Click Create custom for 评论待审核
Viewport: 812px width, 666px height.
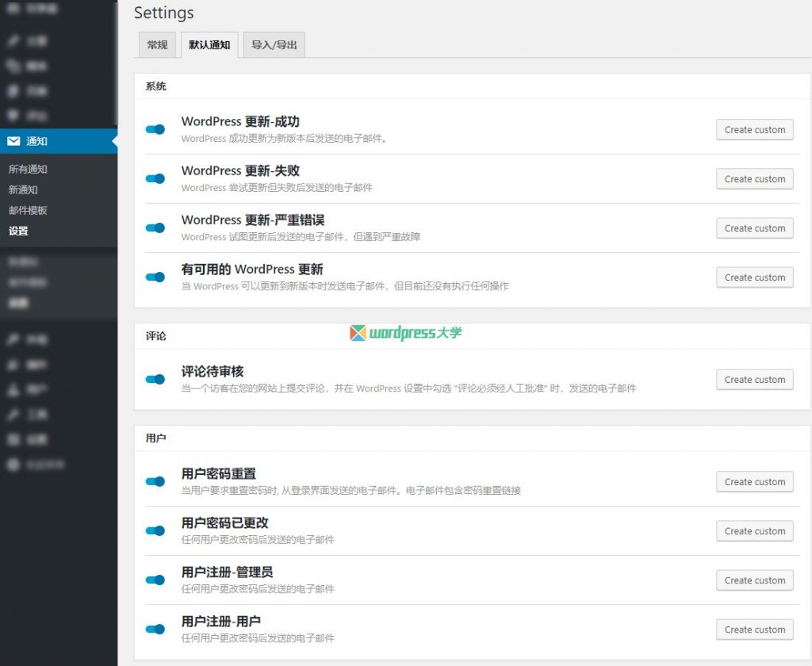click(755, 379)
